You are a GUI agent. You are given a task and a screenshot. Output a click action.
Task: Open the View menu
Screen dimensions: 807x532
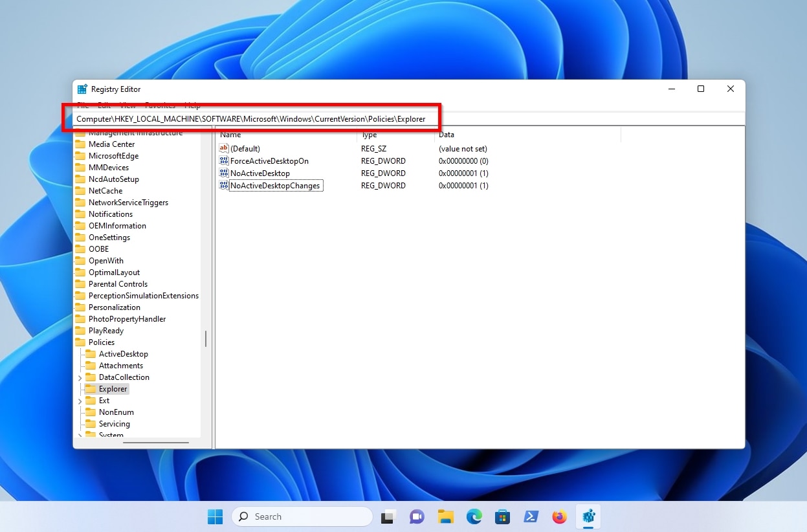(x=127, y=105)
